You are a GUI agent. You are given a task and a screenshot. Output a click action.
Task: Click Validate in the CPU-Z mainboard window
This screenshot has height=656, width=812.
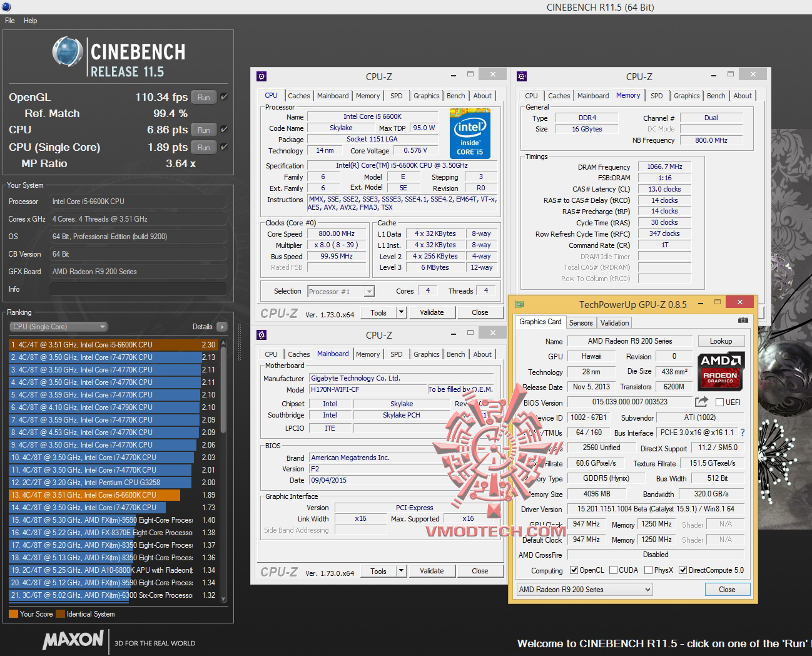point(432,571)
